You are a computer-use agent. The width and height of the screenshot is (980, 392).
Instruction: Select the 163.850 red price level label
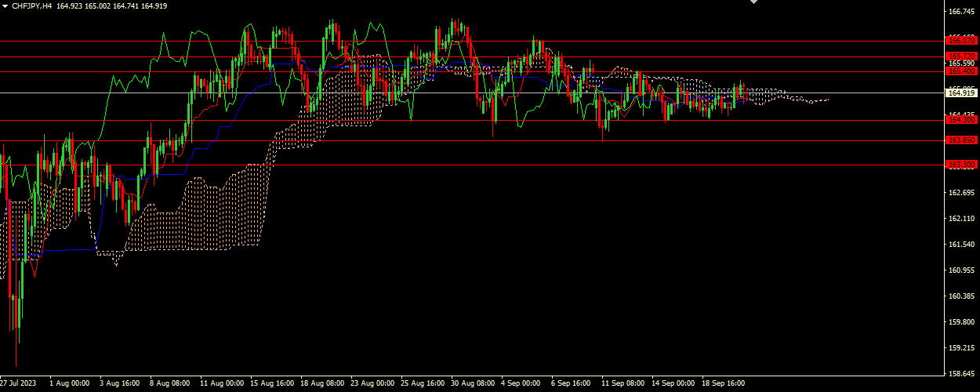(x=961, y=140)
